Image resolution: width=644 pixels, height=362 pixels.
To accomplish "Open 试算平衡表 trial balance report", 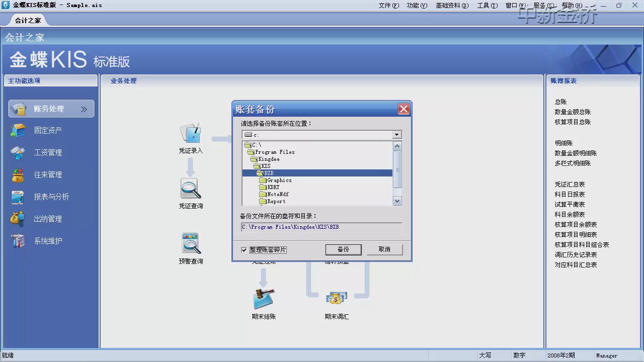I will 570,205.
